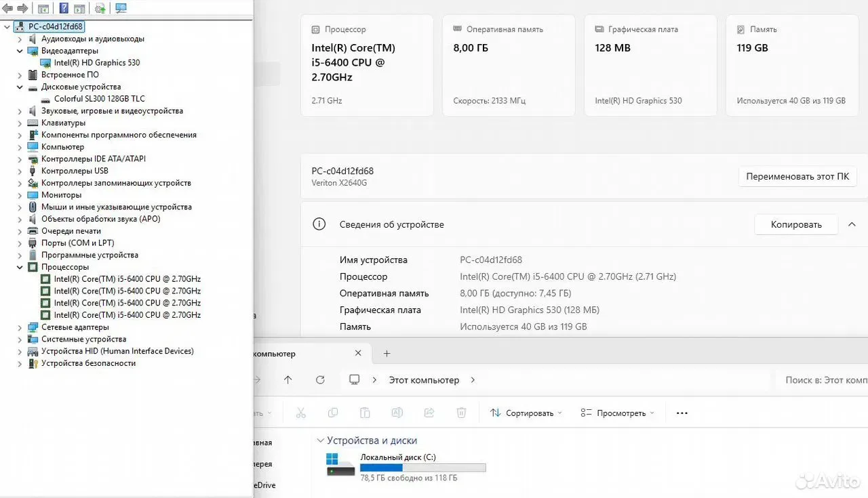Click the Paste icon in Explorer toolbar
868x498 pixels.
pos(365,413)
